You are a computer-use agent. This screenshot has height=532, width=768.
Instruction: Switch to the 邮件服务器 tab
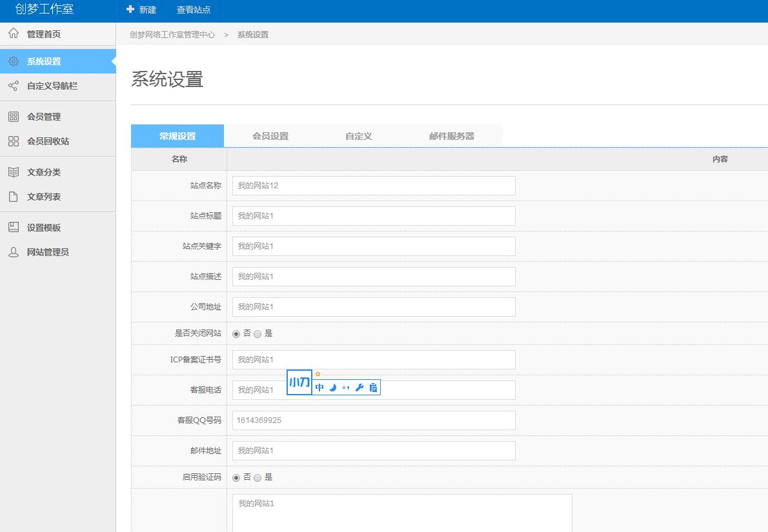[x=451, y=136]
